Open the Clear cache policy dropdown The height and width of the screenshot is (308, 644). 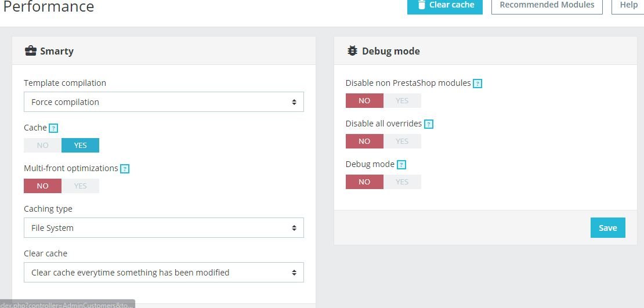164,273
